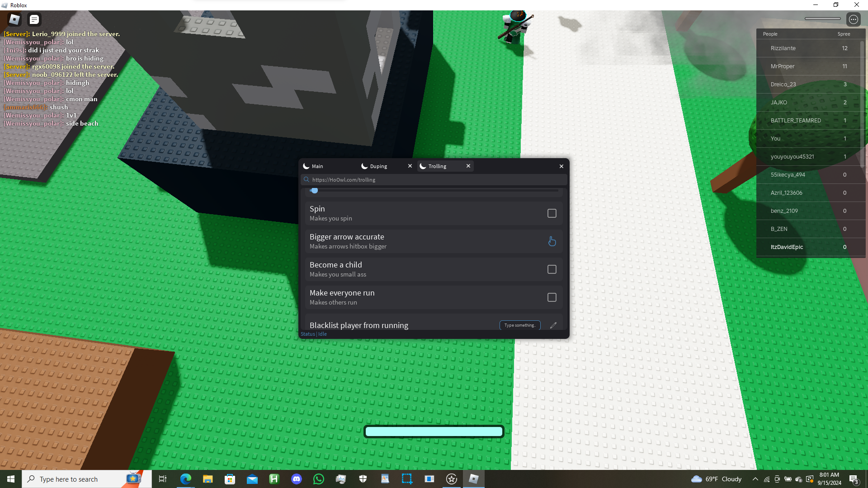868x488 pixels.
Task: Open the Windows Start menu
Action: (11, 479)
